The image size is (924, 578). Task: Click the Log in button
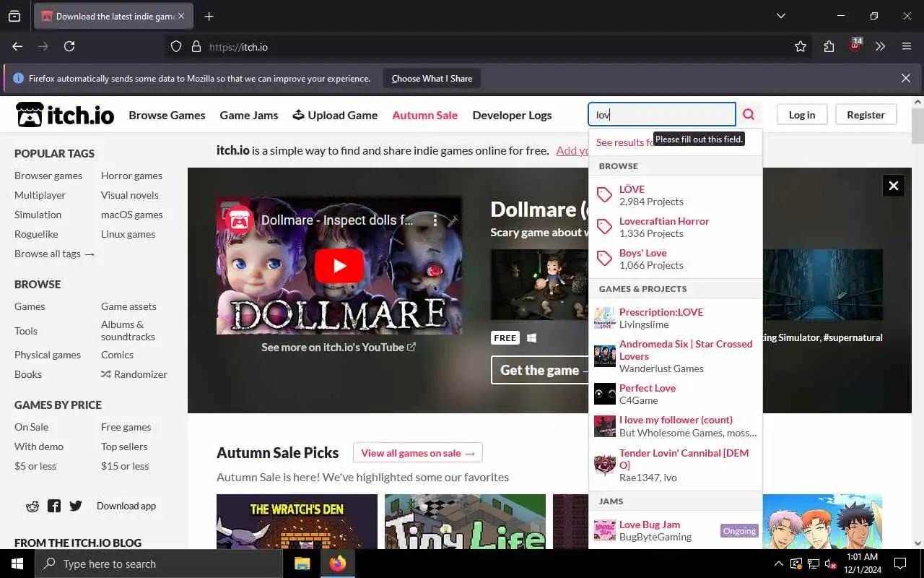(x=802, y=114)
